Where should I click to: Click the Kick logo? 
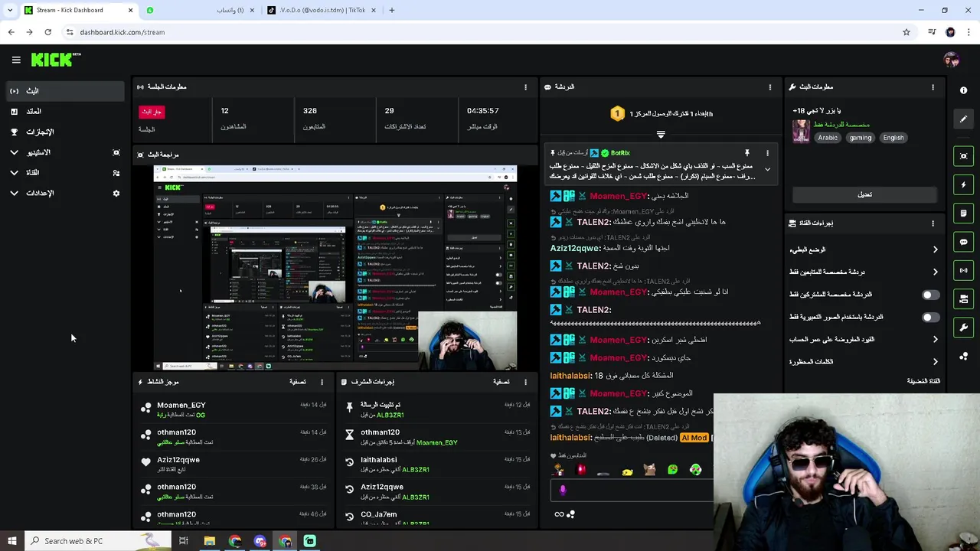[55, 60]
